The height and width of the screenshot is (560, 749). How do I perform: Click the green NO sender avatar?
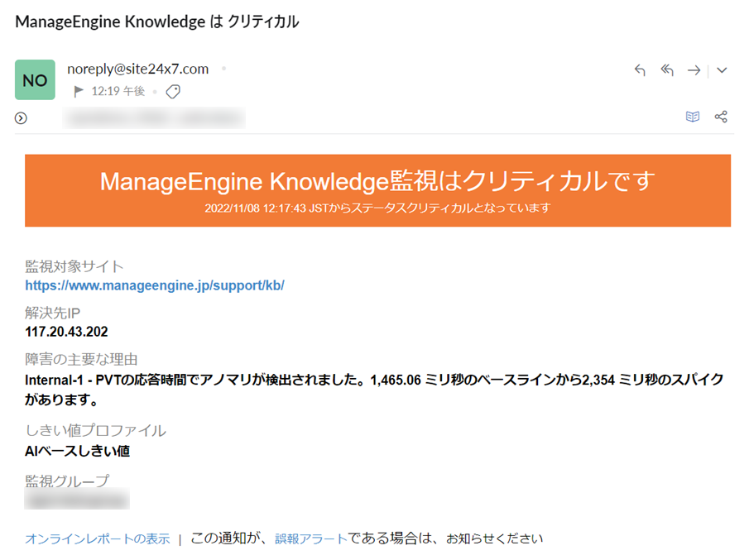[35, 80]
